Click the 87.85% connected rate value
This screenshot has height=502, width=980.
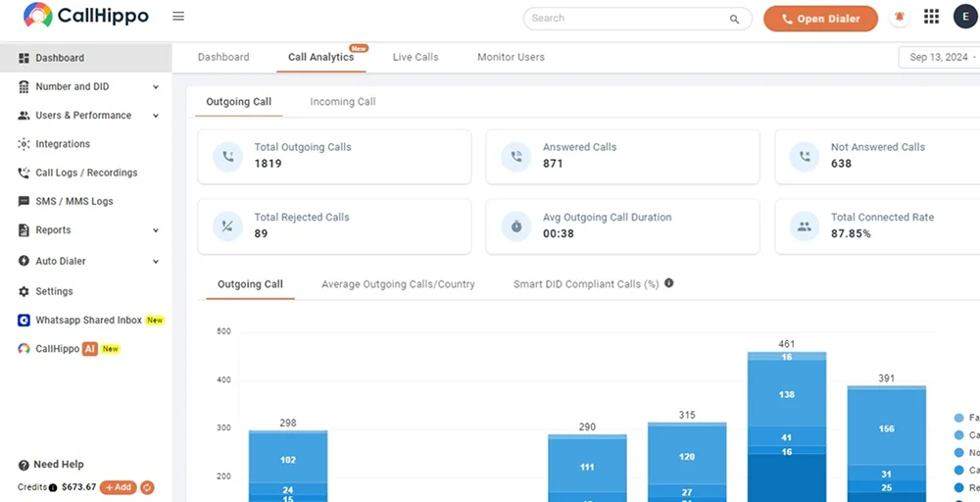[851, 233]
